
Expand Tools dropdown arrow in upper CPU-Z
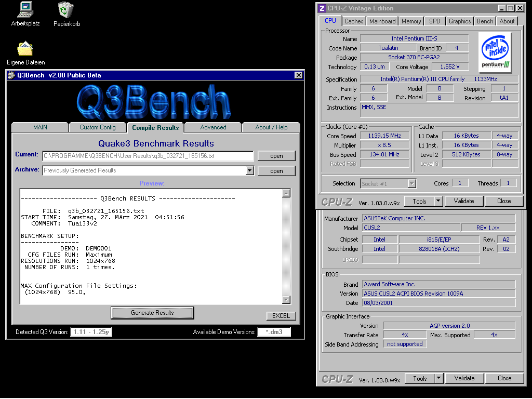click(438, 201)
